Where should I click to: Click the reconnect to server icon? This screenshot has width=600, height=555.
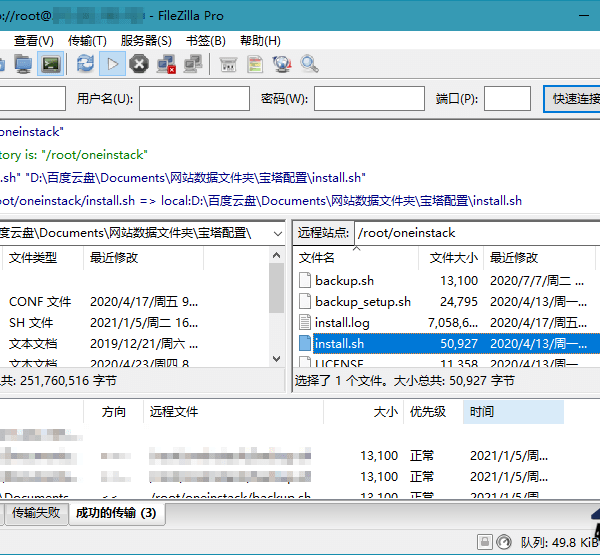tap(193, 64)
